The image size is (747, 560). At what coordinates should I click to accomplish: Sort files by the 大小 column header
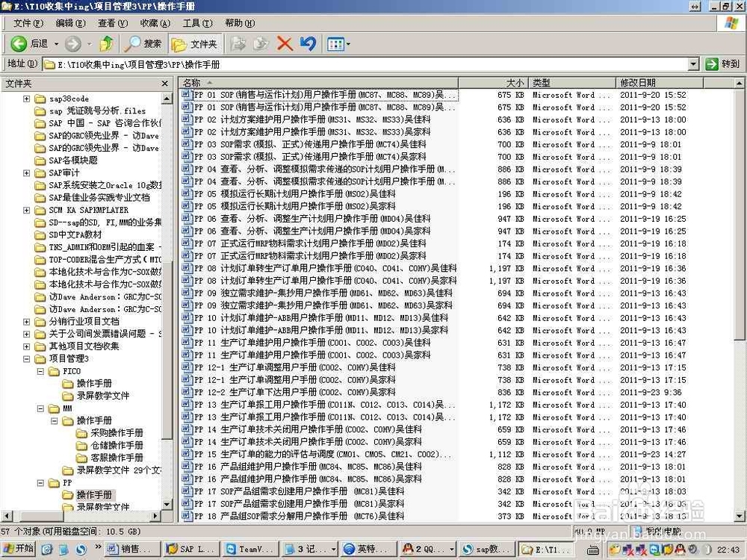[493, 83]
